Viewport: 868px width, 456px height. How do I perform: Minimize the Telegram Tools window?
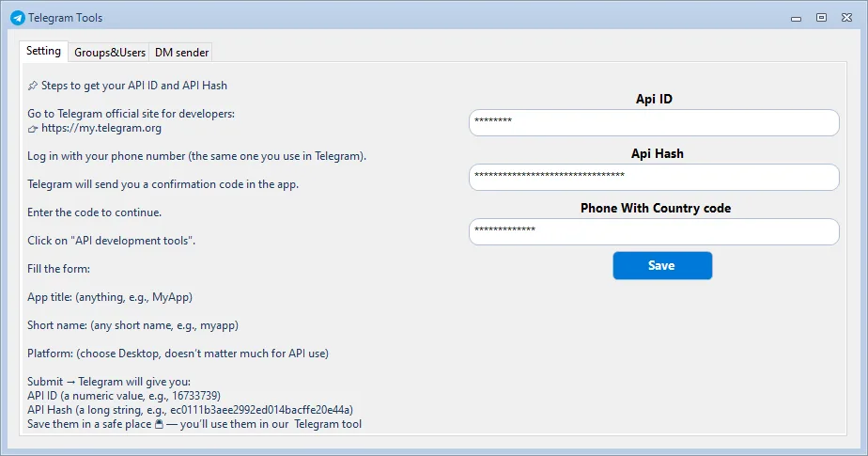coord(797,17)
